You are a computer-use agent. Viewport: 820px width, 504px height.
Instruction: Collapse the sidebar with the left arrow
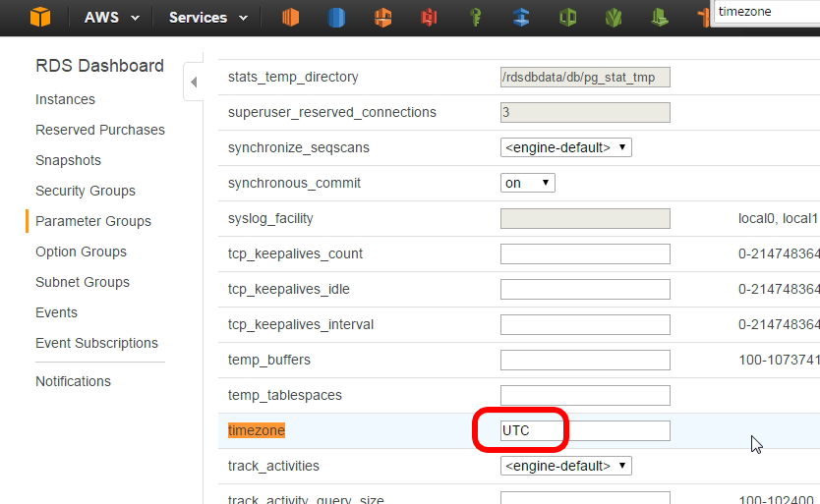[194, 83]
